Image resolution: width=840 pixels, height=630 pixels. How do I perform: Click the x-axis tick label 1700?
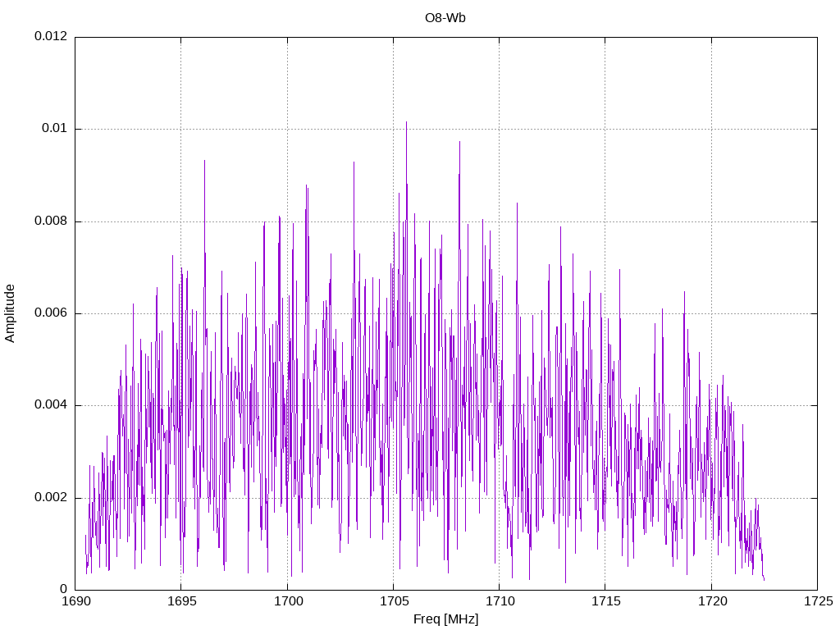(288, 601)
